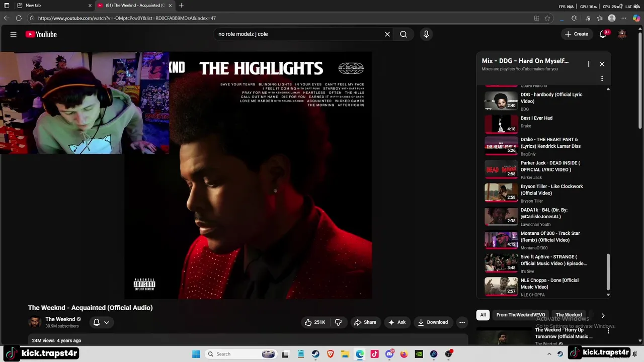The height and width of the screenshot is (362, 644).
Task: Click the magnifier search button
Action: [x=404, y=34]
